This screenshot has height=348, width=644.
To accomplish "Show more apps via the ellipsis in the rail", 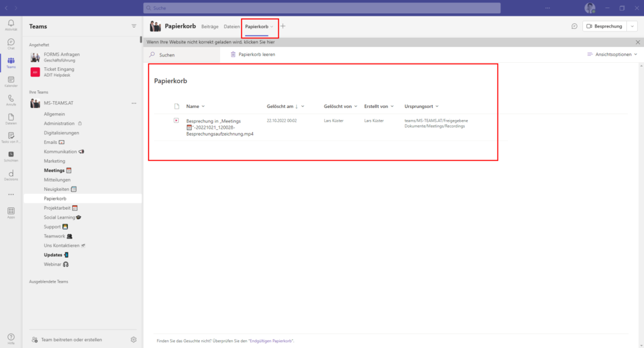I will pyautogui.click(x=11, y=195).
